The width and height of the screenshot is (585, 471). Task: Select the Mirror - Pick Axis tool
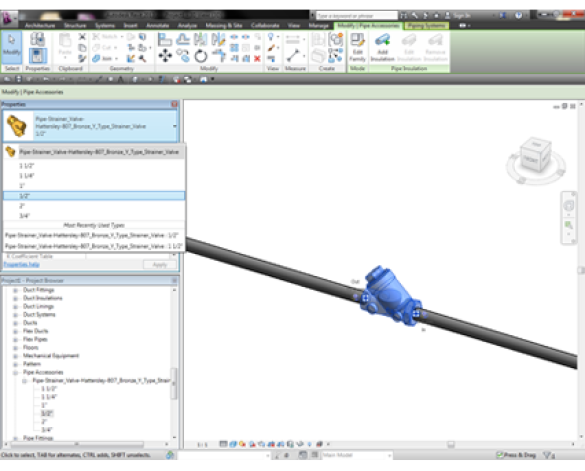[x=200, y=40]
